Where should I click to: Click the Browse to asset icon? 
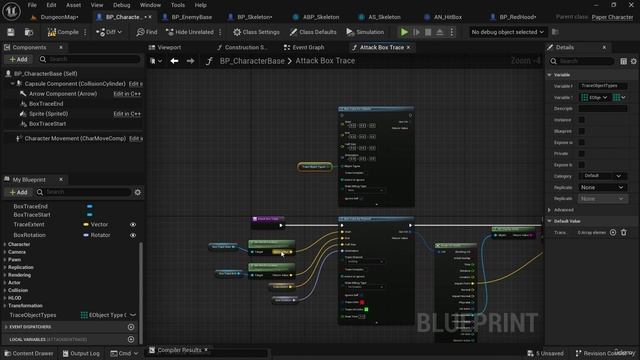(x=29, y=32)
